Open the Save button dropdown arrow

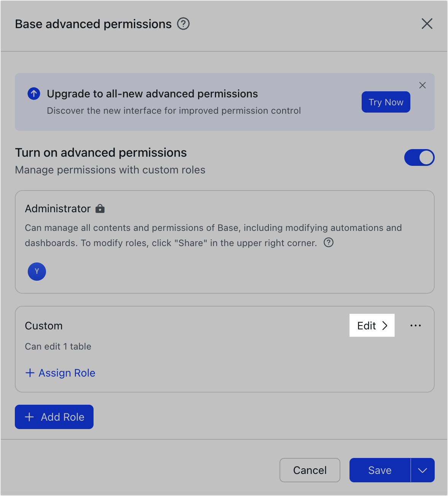pyautogui.click(x=422, y=470)
